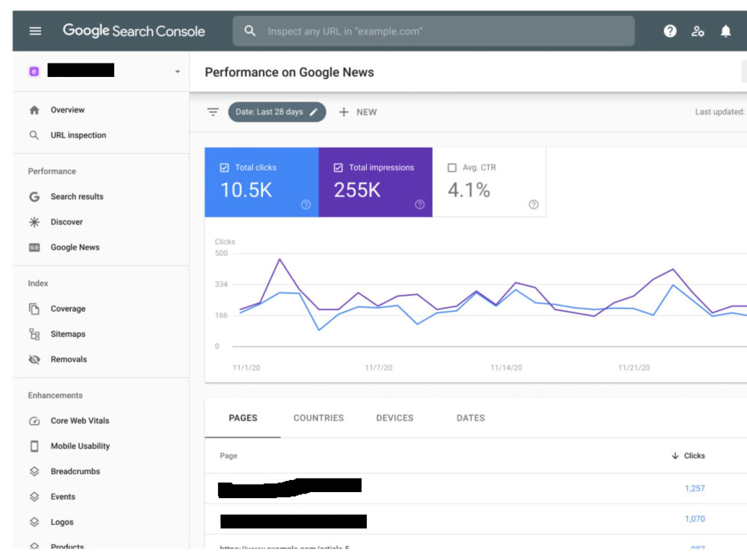Screen dimensions: 747x560
Task: Open the Breadcrumbs enhancement report
Action: coord(75,471)
